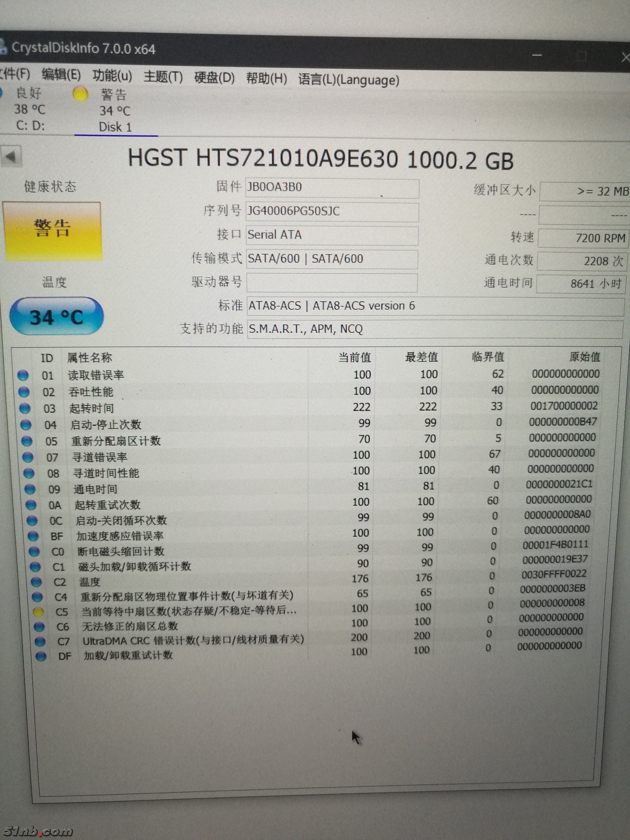Click the 传输模式 field SATA/600

pos(332,259)
